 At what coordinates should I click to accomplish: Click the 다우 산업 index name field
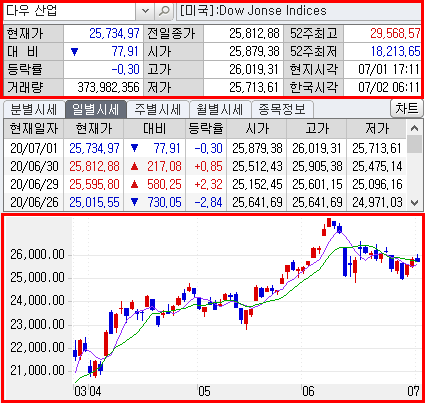(70, 11)
